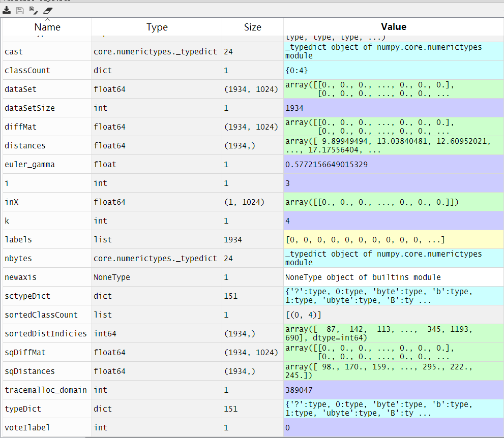Select the sctypeDict variable name
This screenshot has width=504, height=438.
click(27, 296)
